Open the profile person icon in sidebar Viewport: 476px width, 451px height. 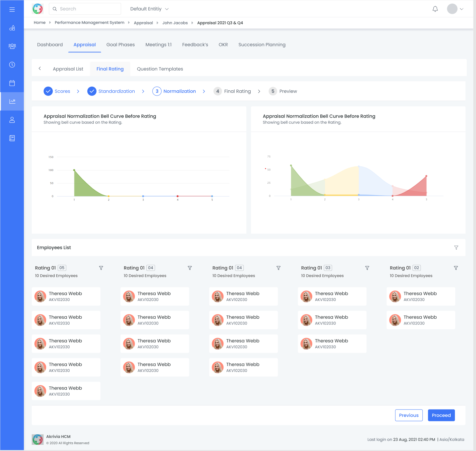click(x=12, y=120)
